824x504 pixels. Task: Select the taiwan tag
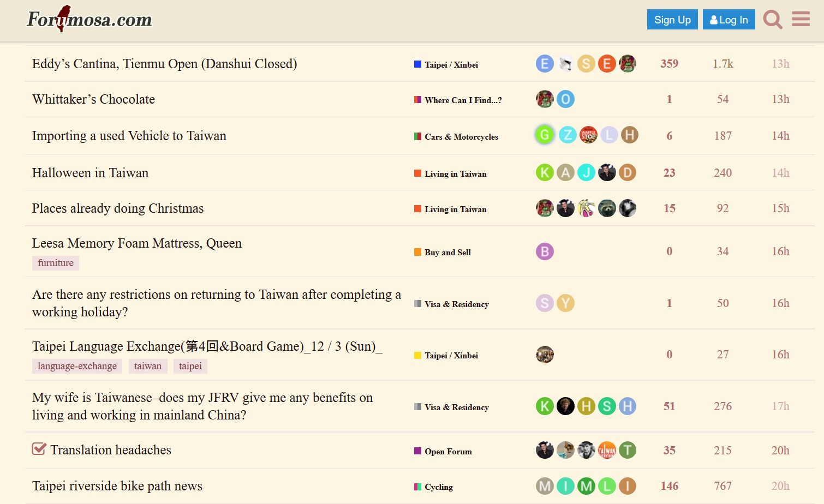point(148,366)
